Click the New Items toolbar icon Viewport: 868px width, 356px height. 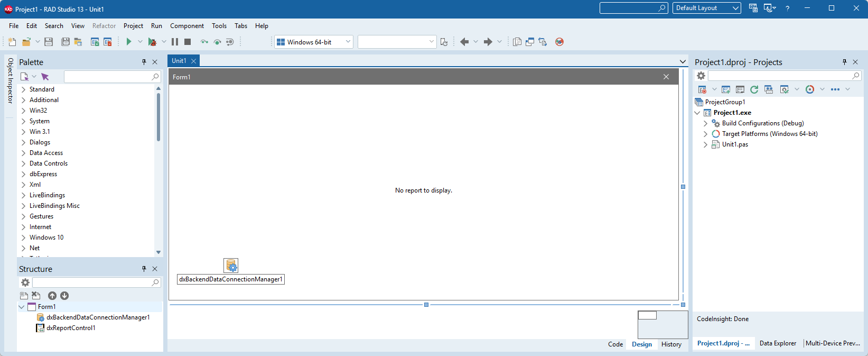point(12,42)
